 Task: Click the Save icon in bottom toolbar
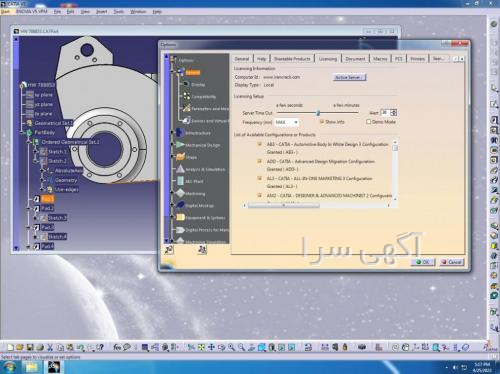click(30, 348)
